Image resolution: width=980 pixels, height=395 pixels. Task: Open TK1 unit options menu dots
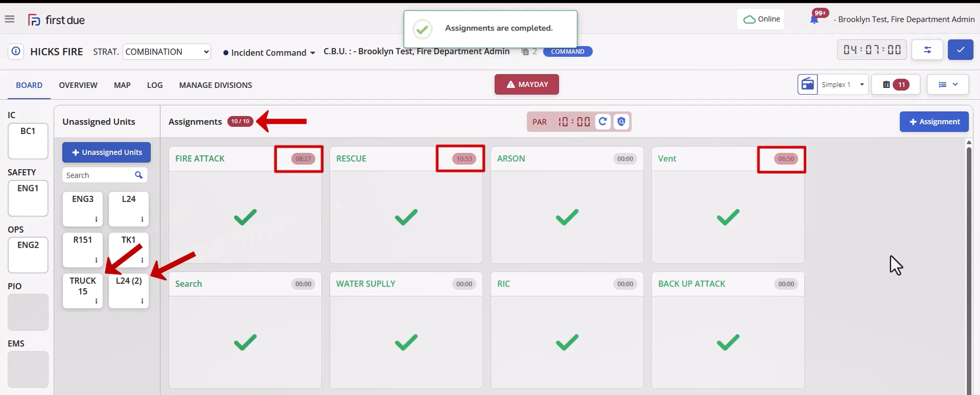coord(142,260)
